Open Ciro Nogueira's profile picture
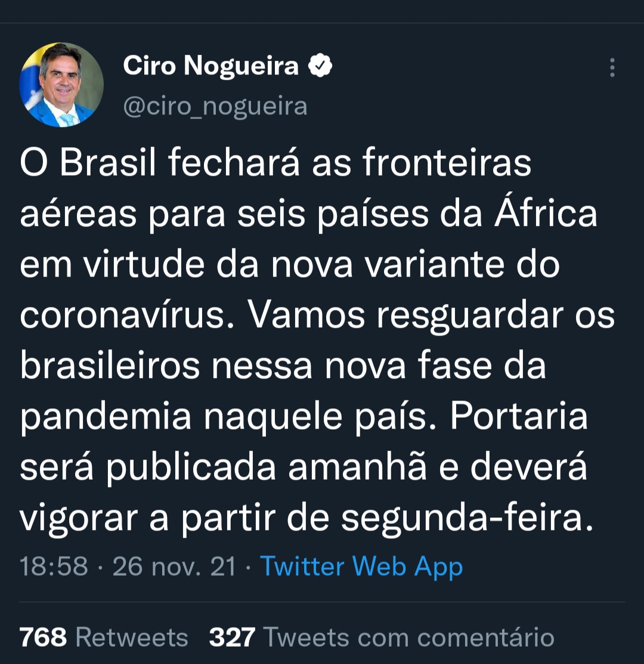 [x=61, y=85]
